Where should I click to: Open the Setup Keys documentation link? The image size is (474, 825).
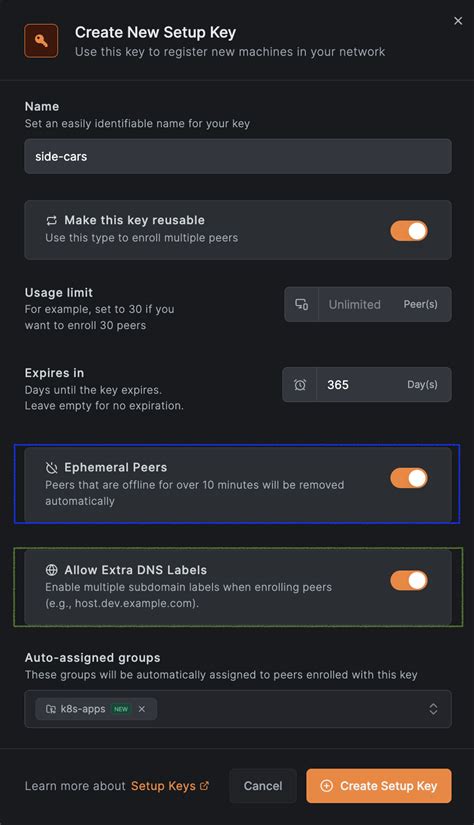click(x=163, y=786)
